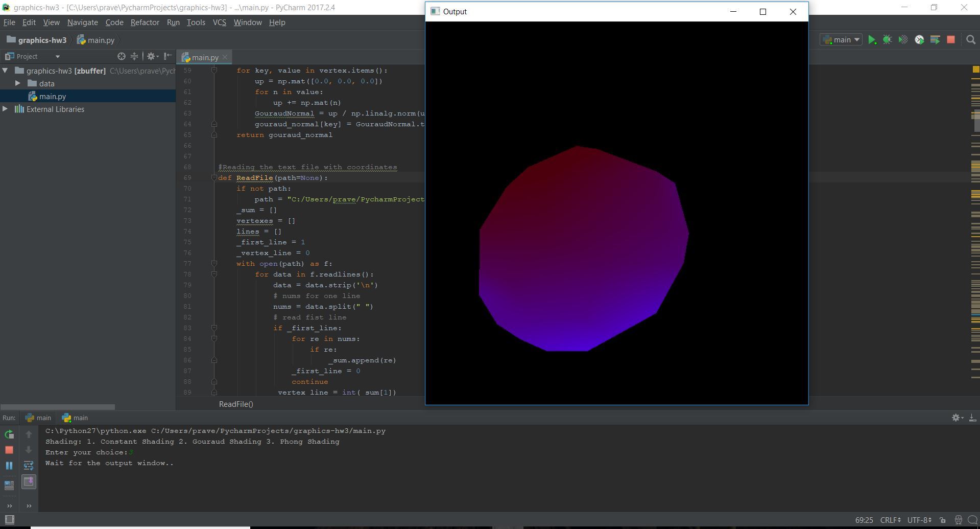Stop the process in the Run panel

click(9, 450)
